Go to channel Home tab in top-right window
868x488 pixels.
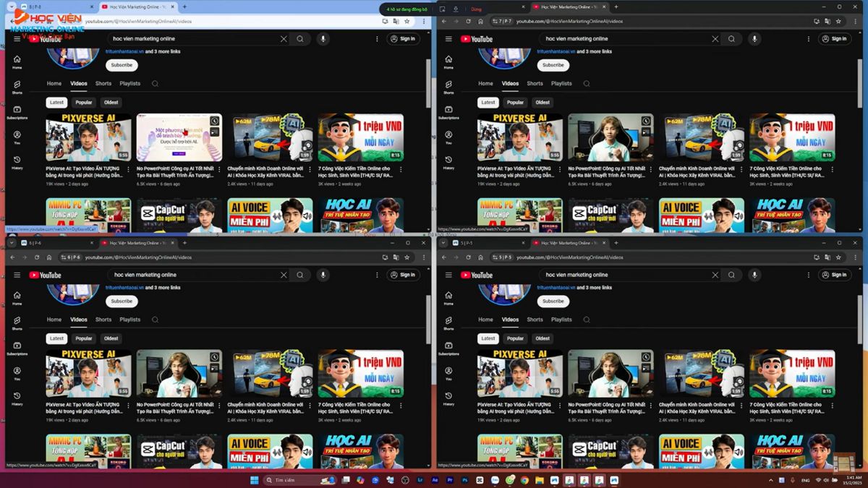click(x=485, y=84)
